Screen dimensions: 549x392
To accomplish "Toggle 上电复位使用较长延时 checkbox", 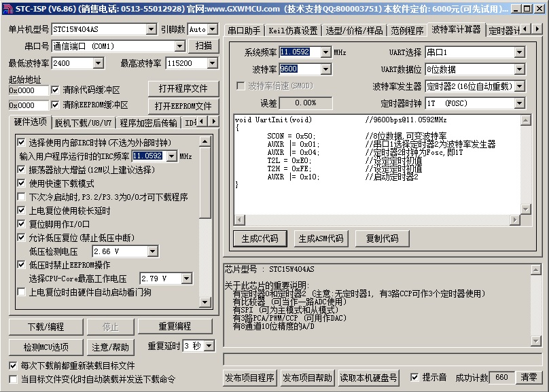I will 21,211.
